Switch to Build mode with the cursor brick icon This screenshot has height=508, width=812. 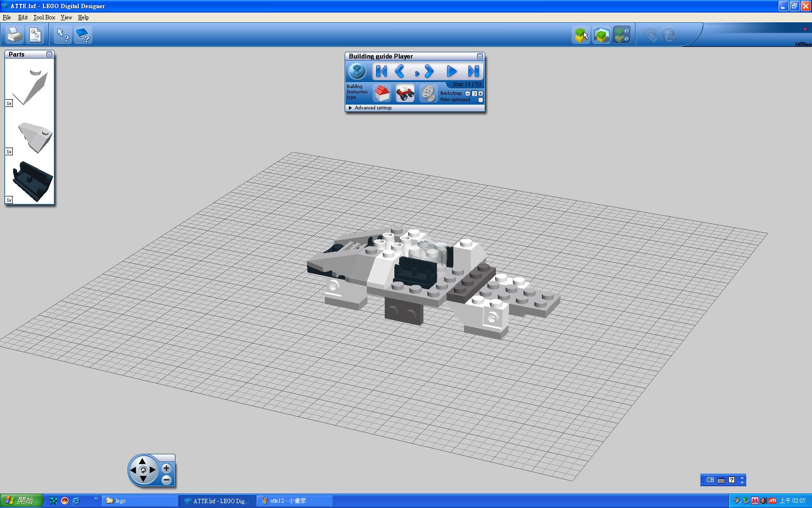pos(581,35)
